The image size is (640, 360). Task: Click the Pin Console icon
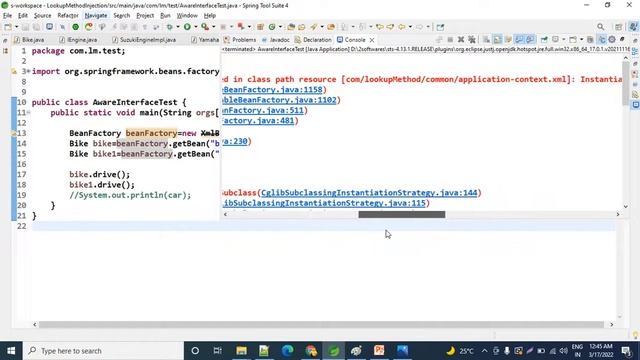544,40
